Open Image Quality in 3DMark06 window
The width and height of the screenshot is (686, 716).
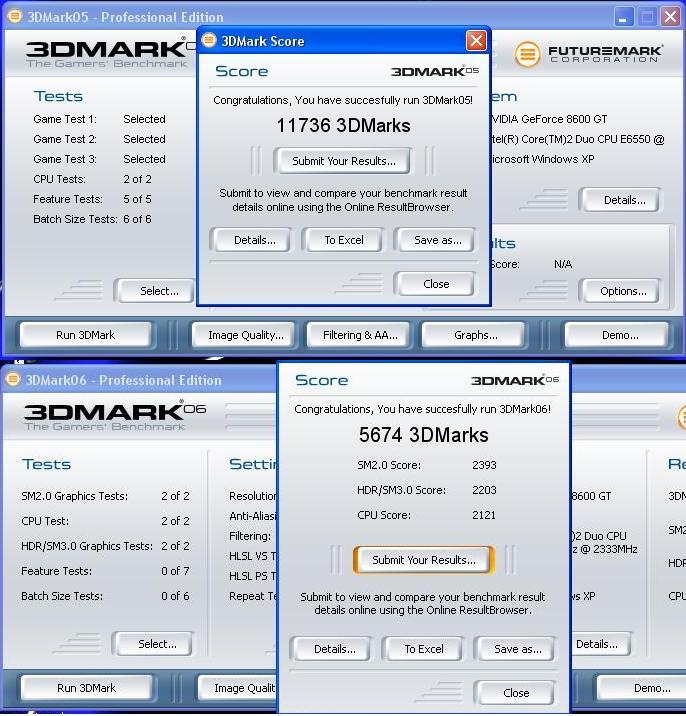pos(238,688)
